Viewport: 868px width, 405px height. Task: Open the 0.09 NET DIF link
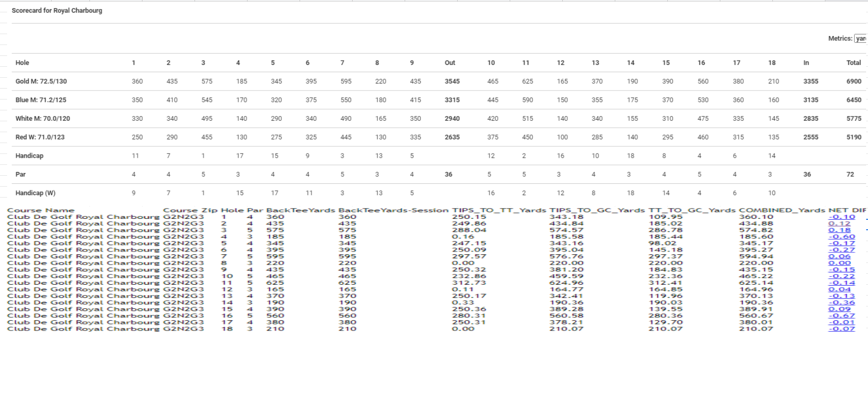tap(839, 309)
